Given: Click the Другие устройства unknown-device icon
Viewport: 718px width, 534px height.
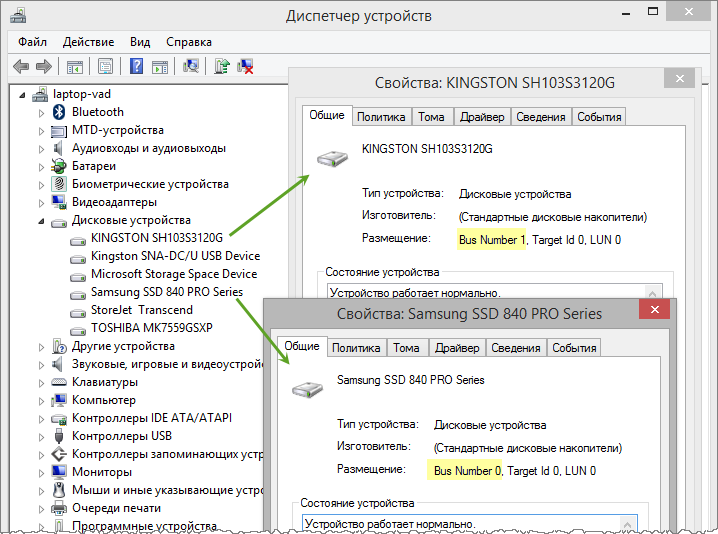Looking at the screenshot, I should point(59,346).
